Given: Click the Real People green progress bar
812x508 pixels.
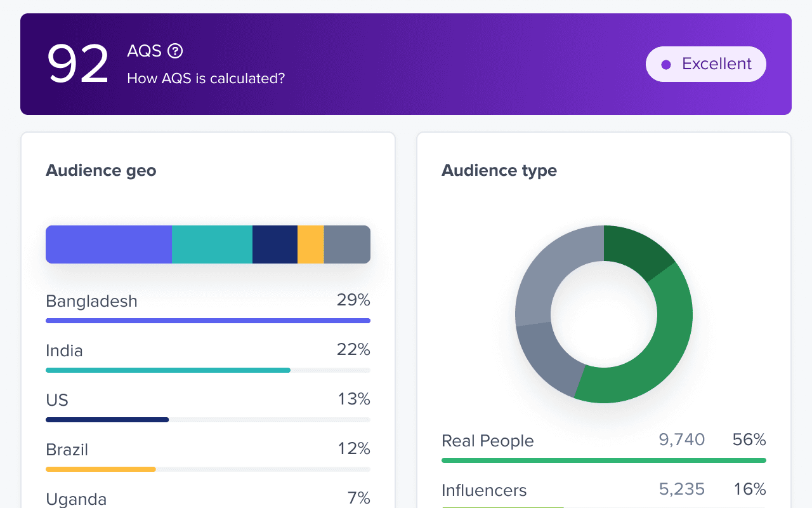Looking at the screenshot, I should [604, 460].
